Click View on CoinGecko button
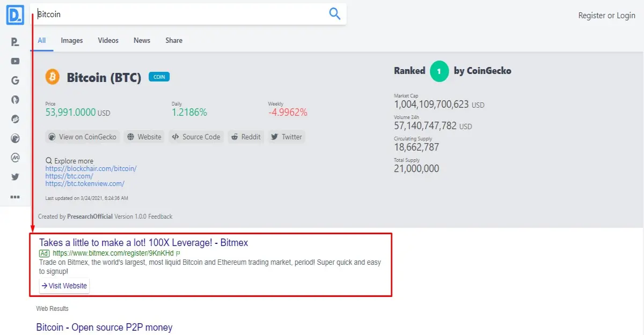The height and width of the screenshot is (335, 644). 83,137
